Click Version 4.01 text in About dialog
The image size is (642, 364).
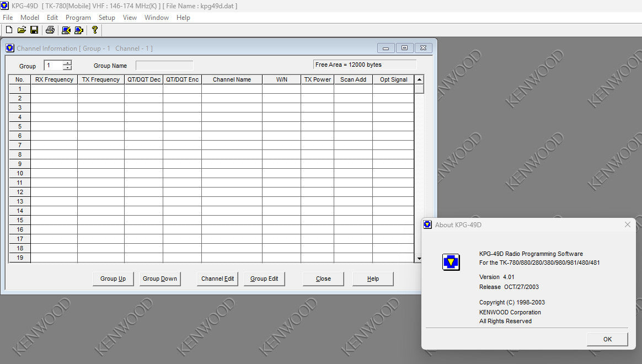(x=496, y=277)
